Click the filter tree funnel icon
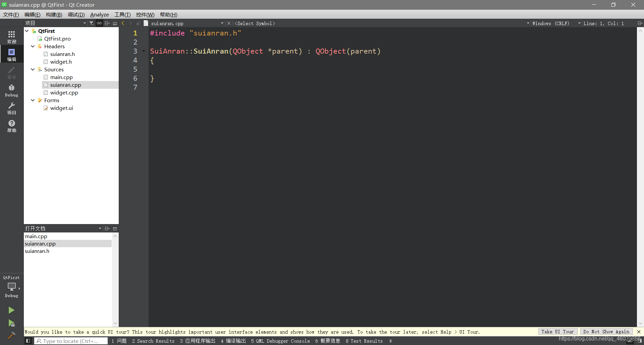 (x=92, y=23)
